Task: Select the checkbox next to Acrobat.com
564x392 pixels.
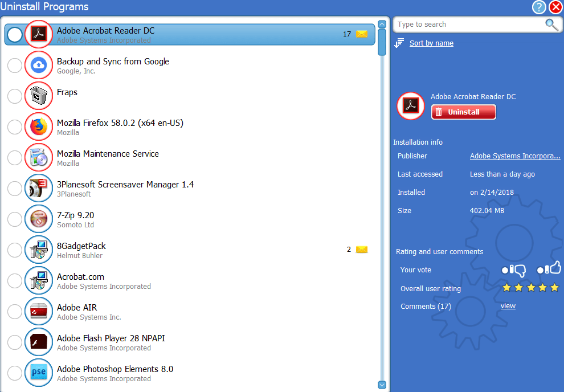Action: pyautogui.click(x=15, y=281)
